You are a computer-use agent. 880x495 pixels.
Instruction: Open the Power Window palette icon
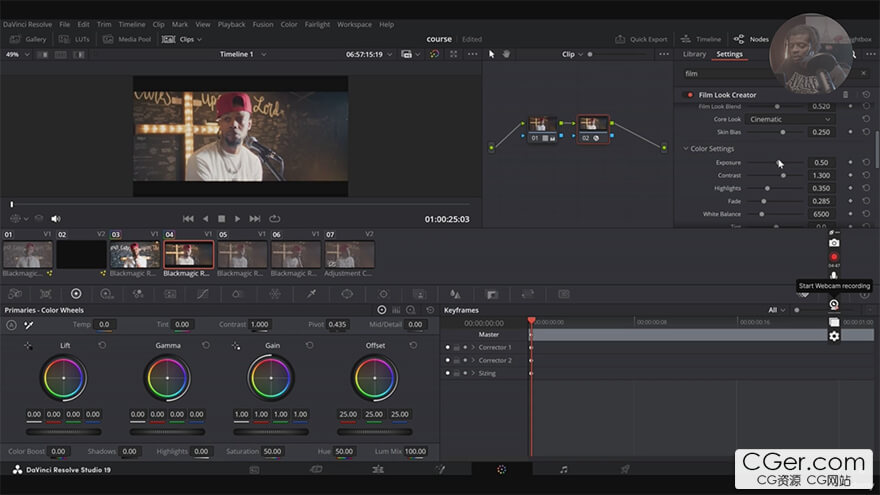click(347, 294)
